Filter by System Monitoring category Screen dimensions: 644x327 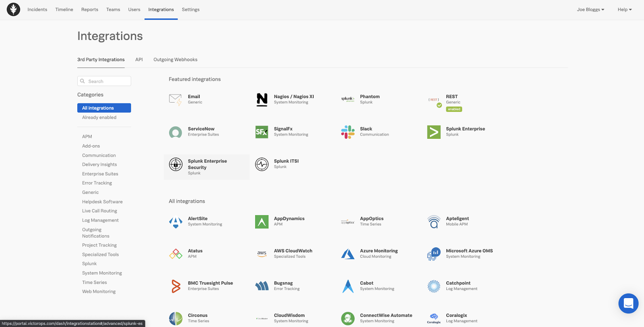pyautogui.click(x=102, y=273)
